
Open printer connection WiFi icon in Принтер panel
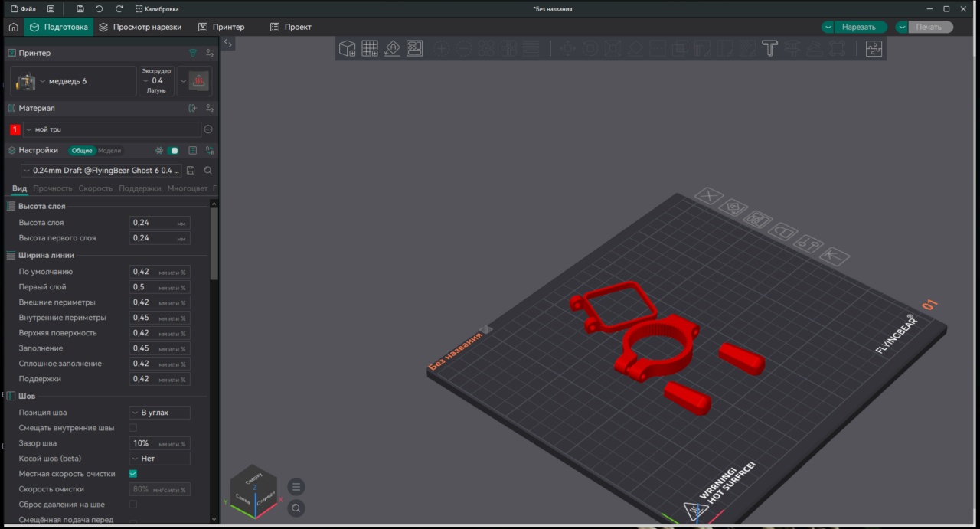[193, 52]
